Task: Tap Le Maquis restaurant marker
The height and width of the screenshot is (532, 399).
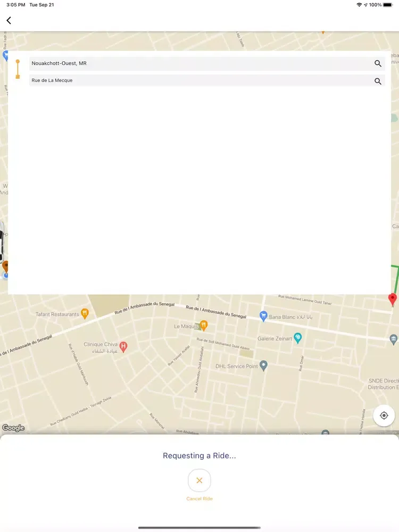Action: pyautogui.click(x=203, y=326)
